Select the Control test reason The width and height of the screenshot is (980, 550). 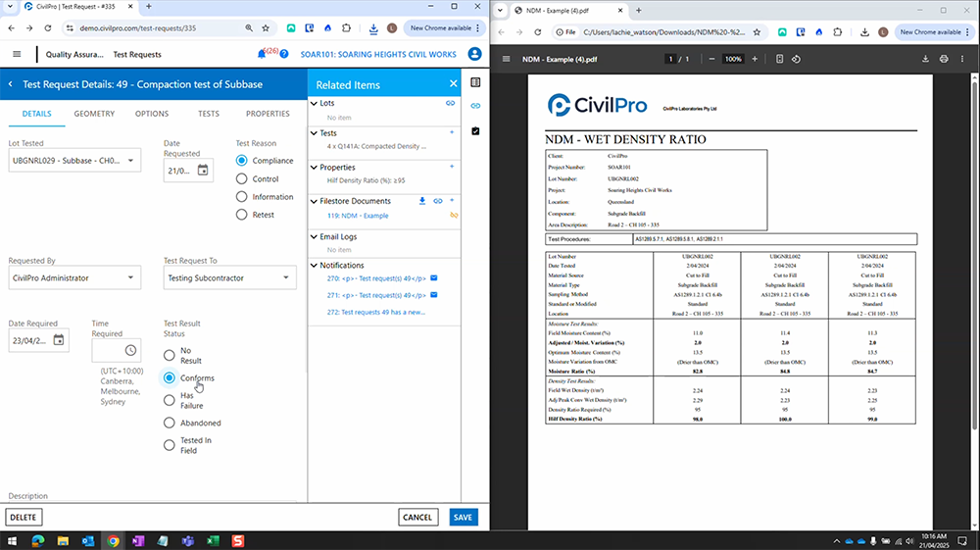click(241, 178)
